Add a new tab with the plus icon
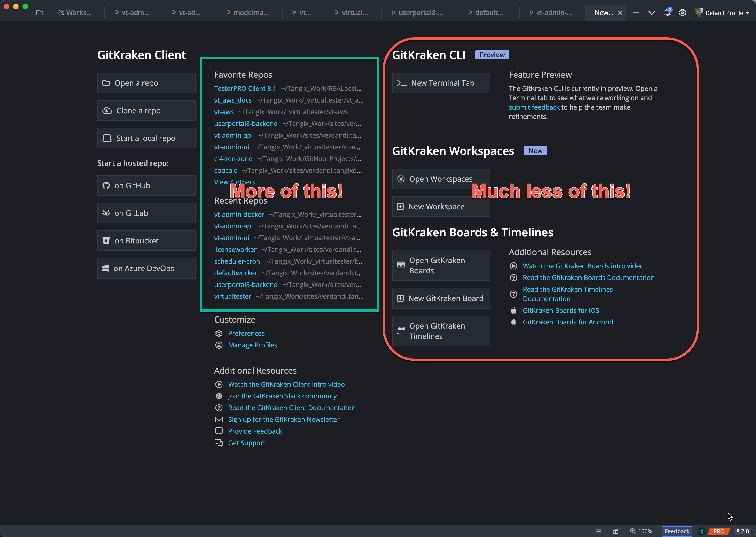Viewport: 756px width, 537px height. click(636, 13)
